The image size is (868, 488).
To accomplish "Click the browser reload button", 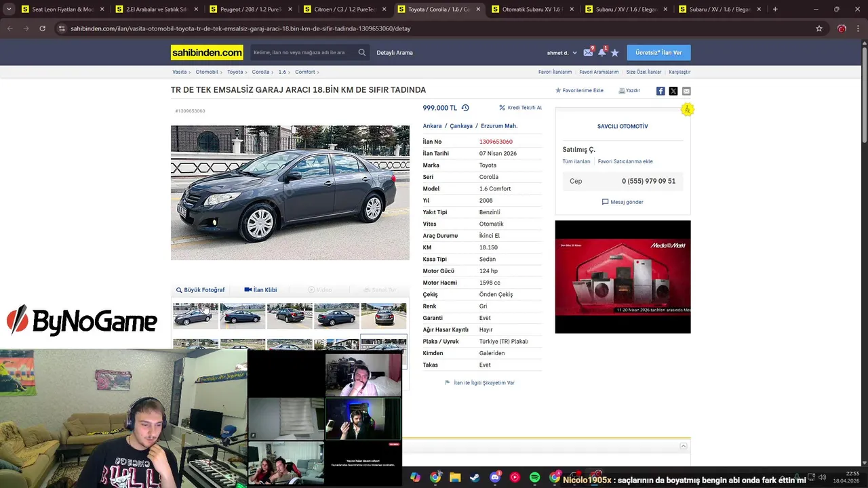I will click(42, 28).
